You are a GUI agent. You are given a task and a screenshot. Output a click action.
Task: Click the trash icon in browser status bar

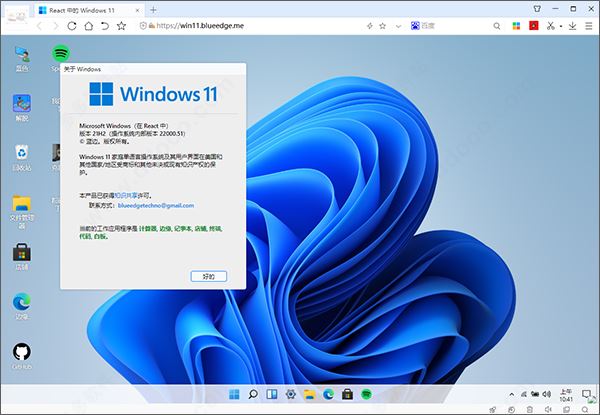click(x=530, y=410)
